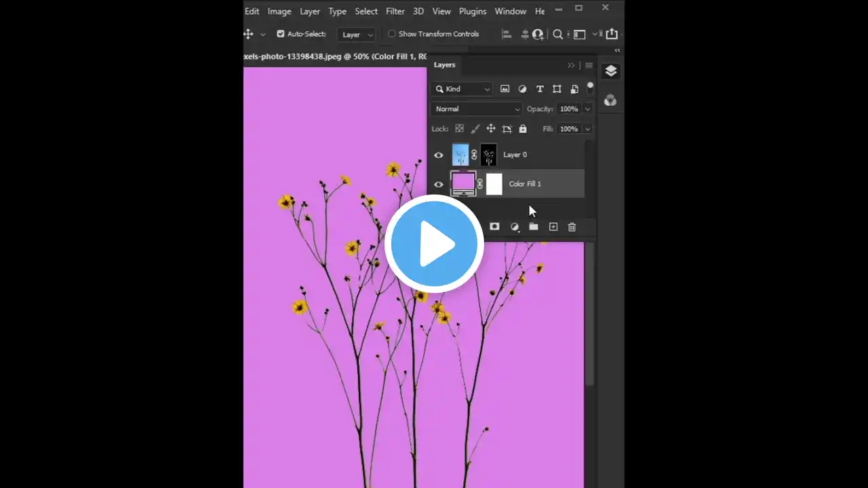Screen dimensions: 868x488
Task: Click the new group folder icon
Action: [534, 227]
